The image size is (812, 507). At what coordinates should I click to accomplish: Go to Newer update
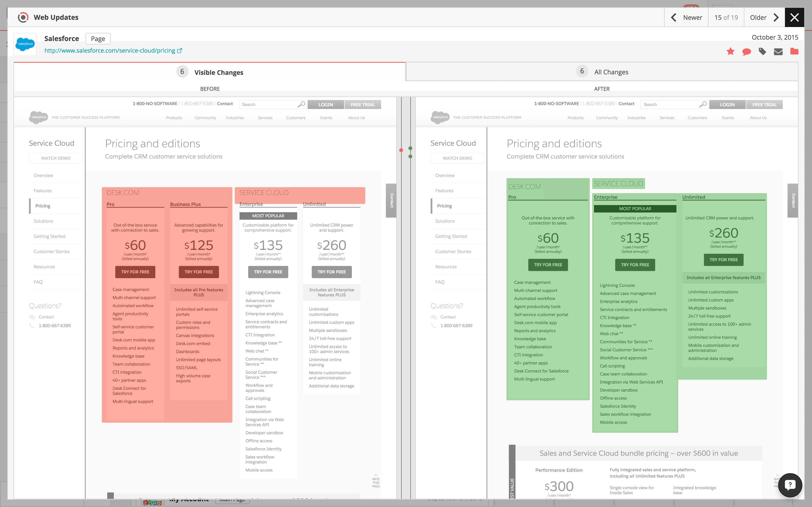tap(686, 17)
